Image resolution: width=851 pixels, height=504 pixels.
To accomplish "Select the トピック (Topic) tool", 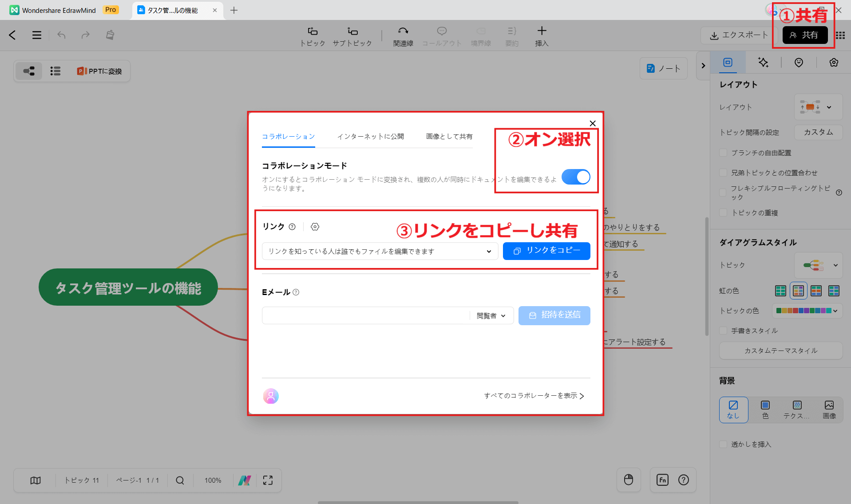I will coord(313,35).
